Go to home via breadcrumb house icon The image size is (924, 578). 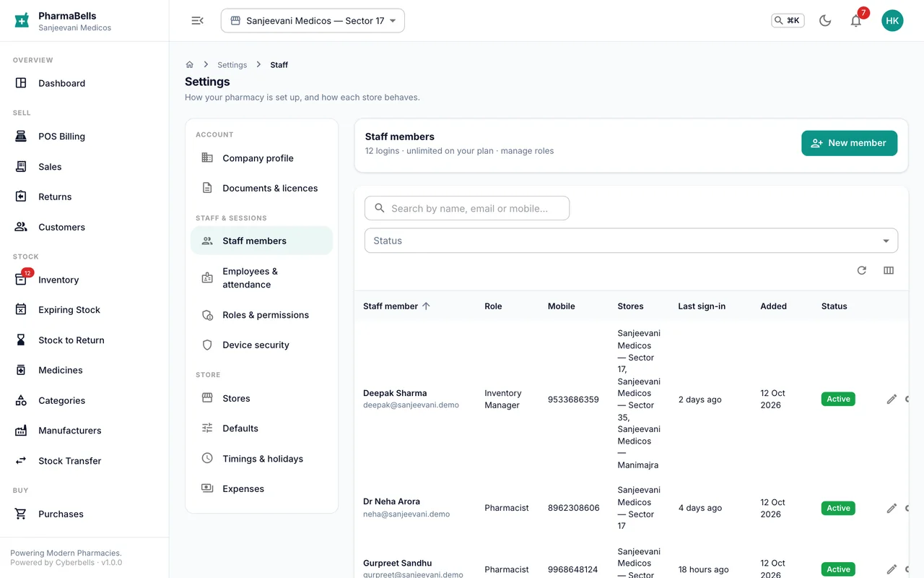190,65
